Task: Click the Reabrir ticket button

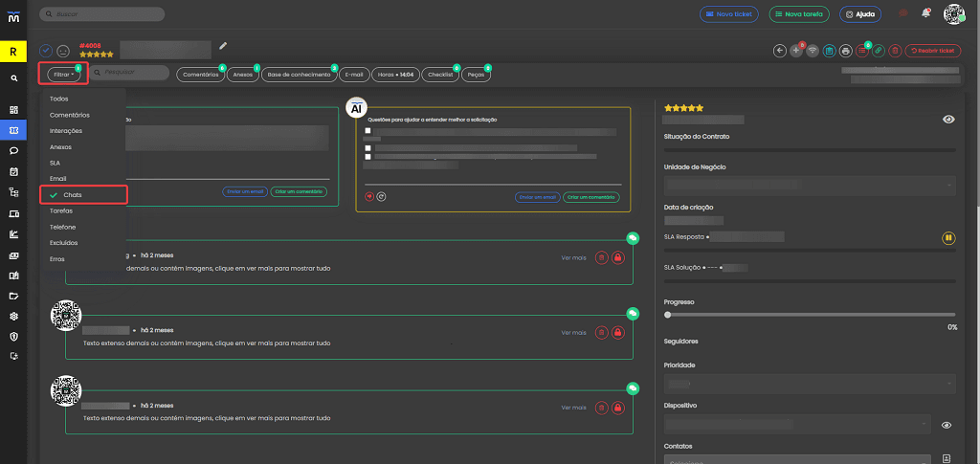Action: [933, 51]
